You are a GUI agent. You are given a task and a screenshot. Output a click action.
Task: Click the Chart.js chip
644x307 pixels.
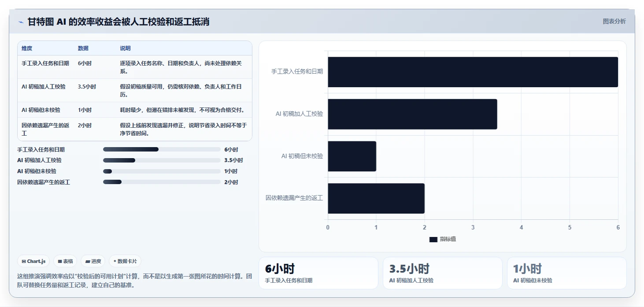point(34,261)
